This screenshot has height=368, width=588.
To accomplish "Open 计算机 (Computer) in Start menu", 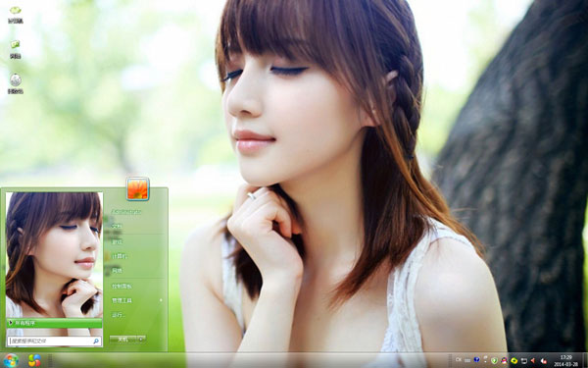I will (x=120, y=256).
